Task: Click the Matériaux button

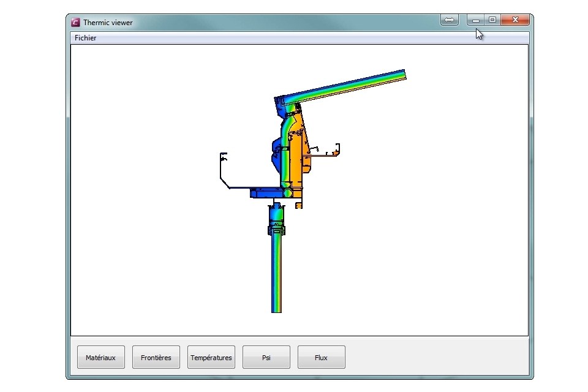Action: (101, 357)
